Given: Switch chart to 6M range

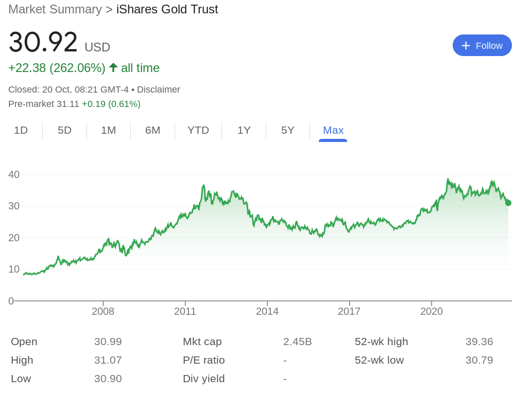Looking at the screenshot, I should [x=152, y=130].
